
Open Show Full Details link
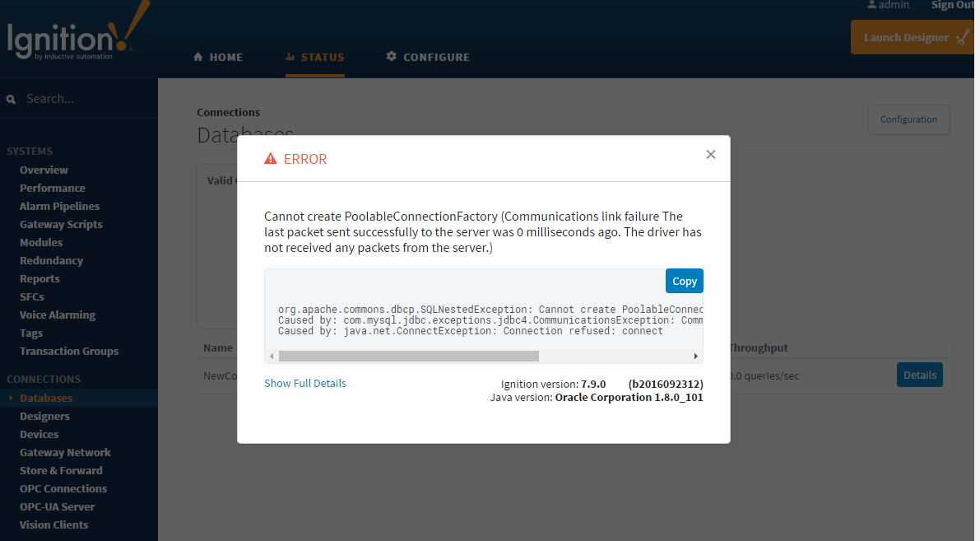click(304, 384)
